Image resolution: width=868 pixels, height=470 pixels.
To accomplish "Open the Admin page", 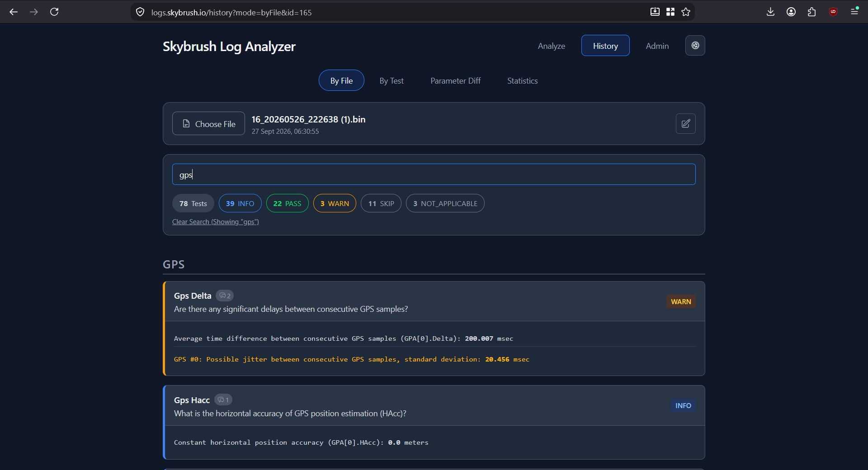I will point(657,46).
